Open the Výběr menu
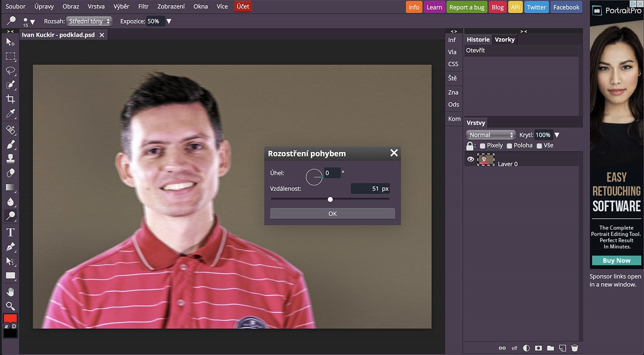 click(121, 6)
